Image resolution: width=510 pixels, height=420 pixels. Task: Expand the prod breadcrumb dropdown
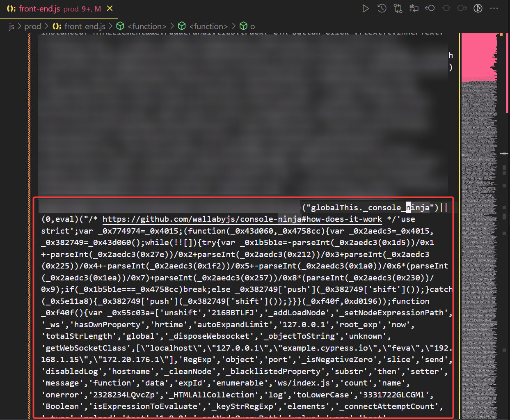point(33,26)
